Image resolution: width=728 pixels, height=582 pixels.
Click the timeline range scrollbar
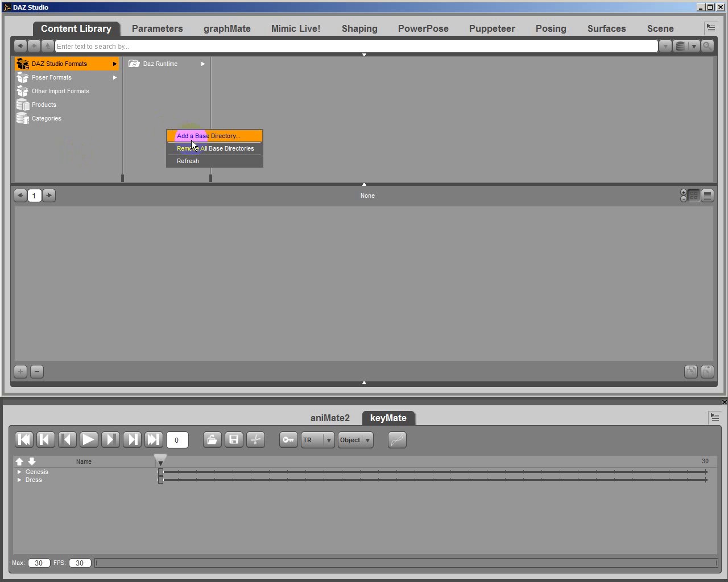coord(406,563)
